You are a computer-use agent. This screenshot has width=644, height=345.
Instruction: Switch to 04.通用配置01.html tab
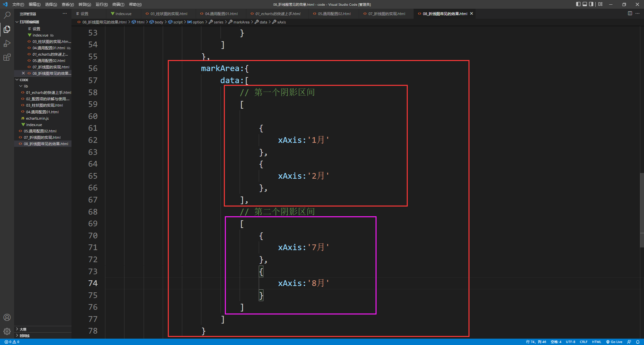tap(221, 14)
